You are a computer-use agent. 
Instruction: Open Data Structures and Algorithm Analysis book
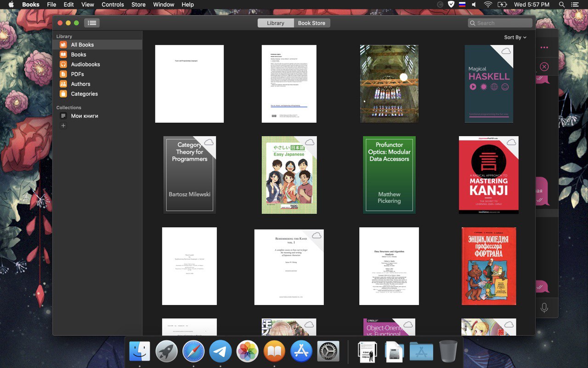click(389, 266)
